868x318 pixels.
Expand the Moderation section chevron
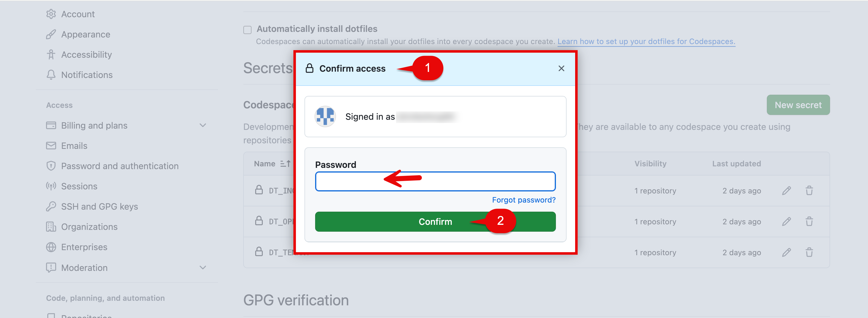[203, 268]
